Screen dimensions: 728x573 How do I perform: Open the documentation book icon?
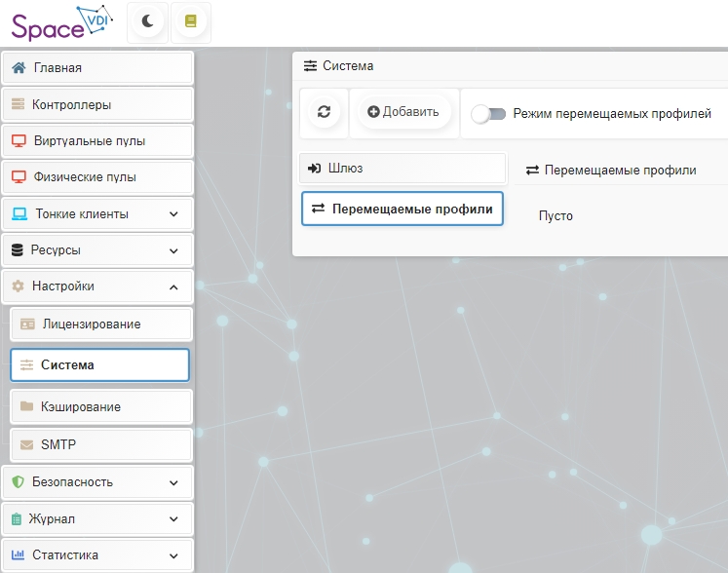point(191,20)
